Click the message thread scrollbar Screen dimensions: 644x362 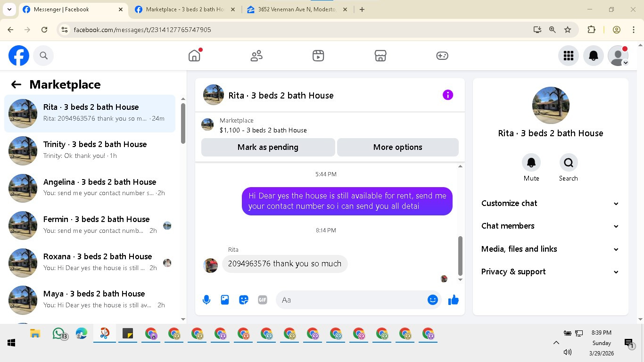pos(460,255)
